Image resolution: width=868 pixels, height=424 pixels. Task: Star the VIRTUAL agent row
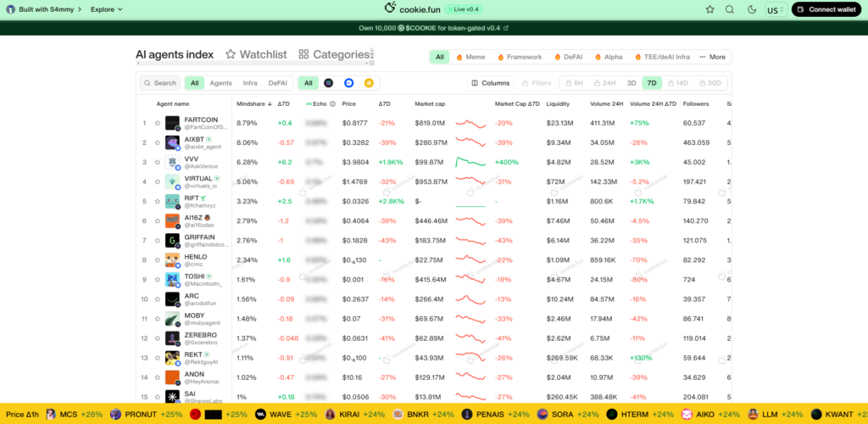click(158, 181)
